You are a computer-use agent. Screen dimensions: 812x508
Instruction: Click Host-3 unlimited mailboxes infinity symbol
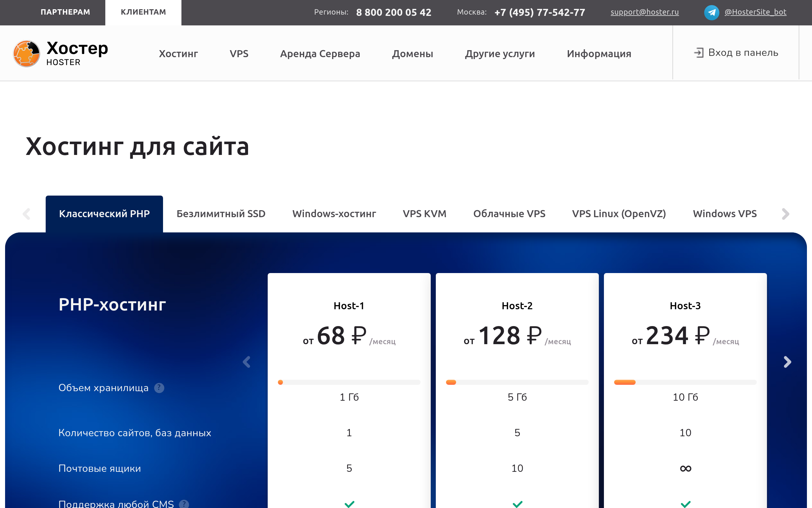point(685,468)
